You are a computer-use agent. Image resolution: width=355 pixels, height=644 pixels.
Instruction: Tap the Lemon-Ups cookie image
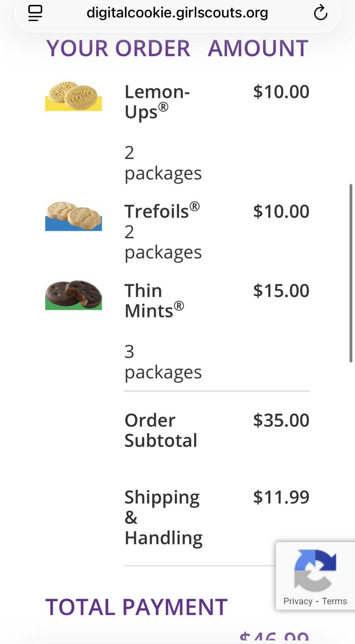[x=73, y=96]
